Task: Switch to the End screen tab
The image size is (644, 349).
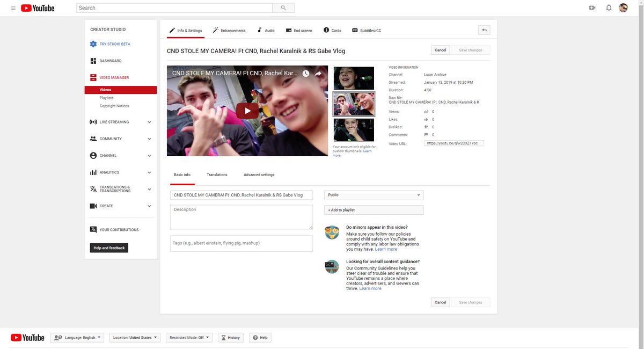Action: pos(299,31)
